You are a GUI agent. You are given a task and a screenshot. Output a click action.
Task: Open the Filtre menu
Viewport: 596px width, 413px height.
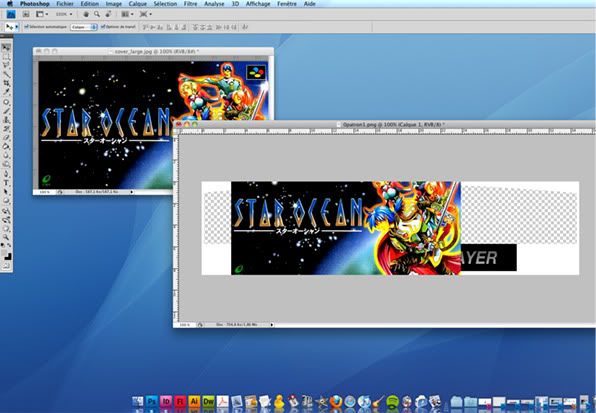pyautogui.click(x=190, y=4)
